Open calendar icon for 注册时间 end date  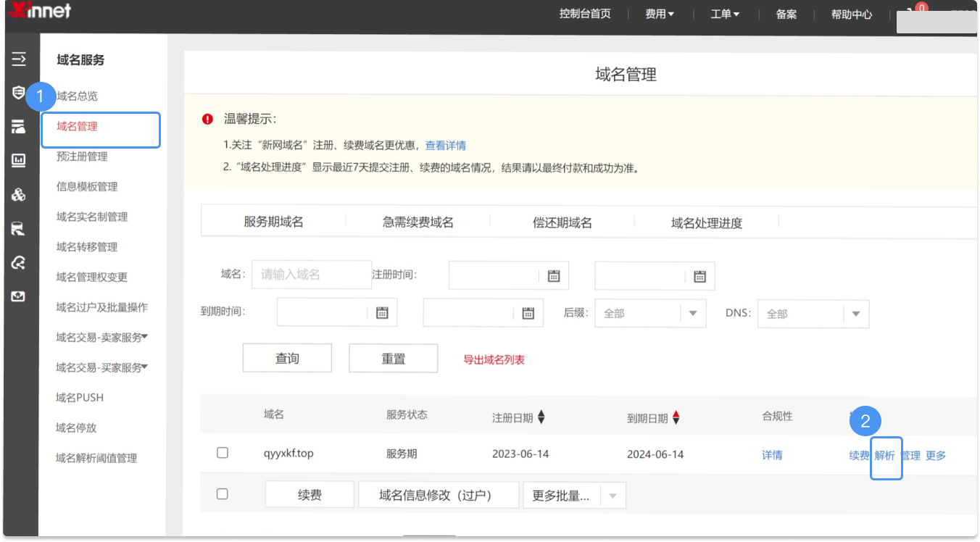699,276
